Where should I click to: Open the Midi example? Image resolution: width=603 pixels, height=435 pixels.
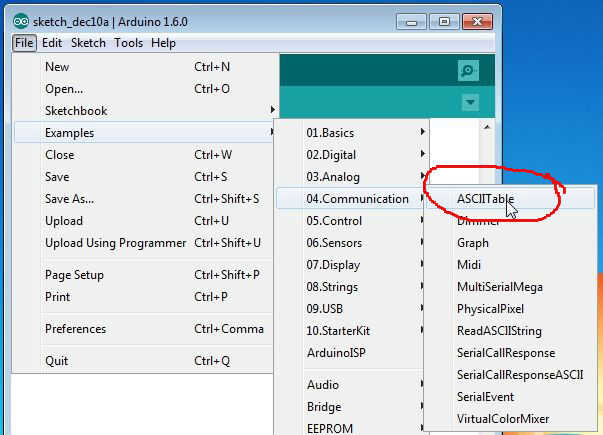coord(510,265)
